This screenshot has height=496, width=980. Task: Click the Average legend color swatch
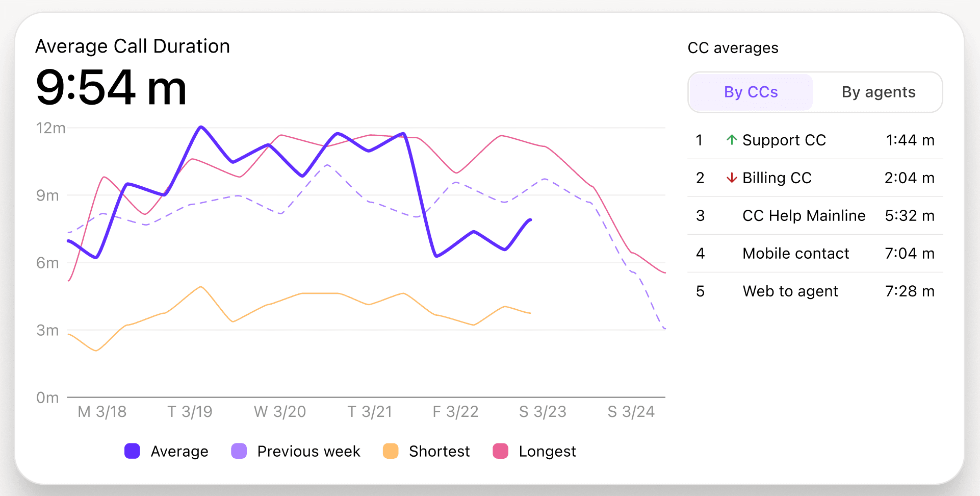(132, 451)
